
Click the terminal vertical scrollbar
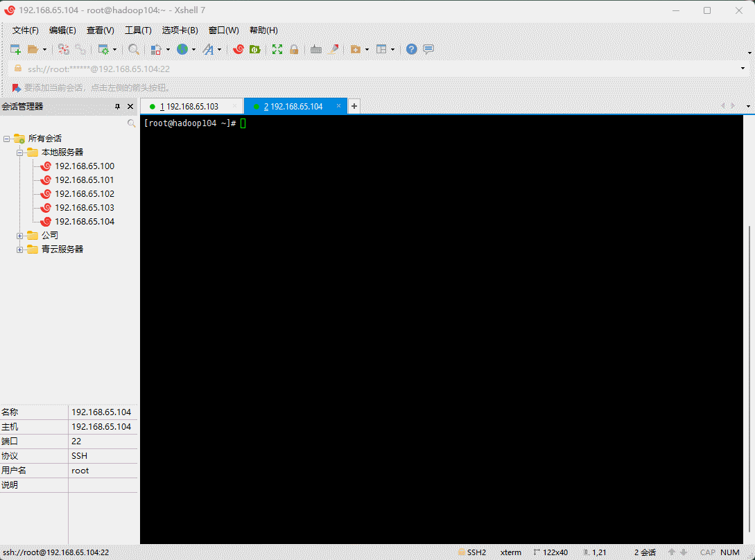click(x=749, y=378)
